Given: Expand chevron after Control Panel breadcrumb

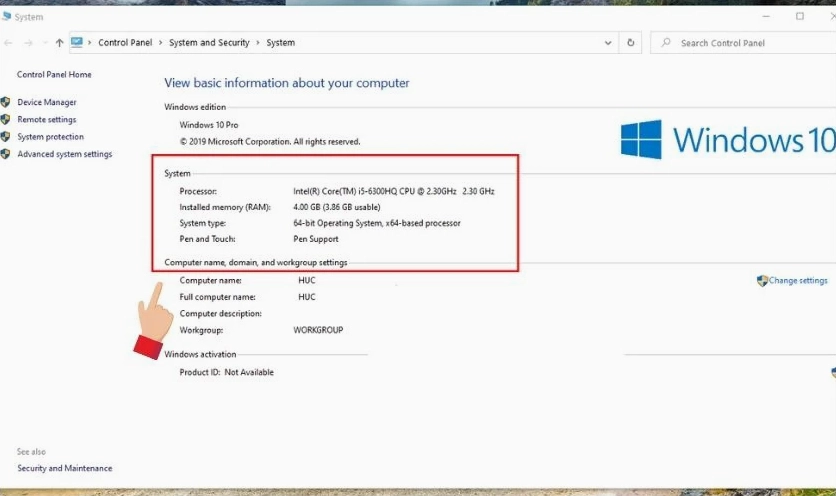Looking at the screenshot, I should [x=160, y=43].
